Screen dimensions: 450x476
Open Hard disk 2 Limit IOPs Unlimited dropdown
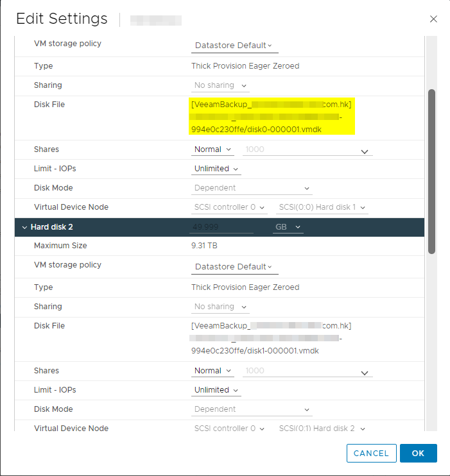click(x=217, y=390)
